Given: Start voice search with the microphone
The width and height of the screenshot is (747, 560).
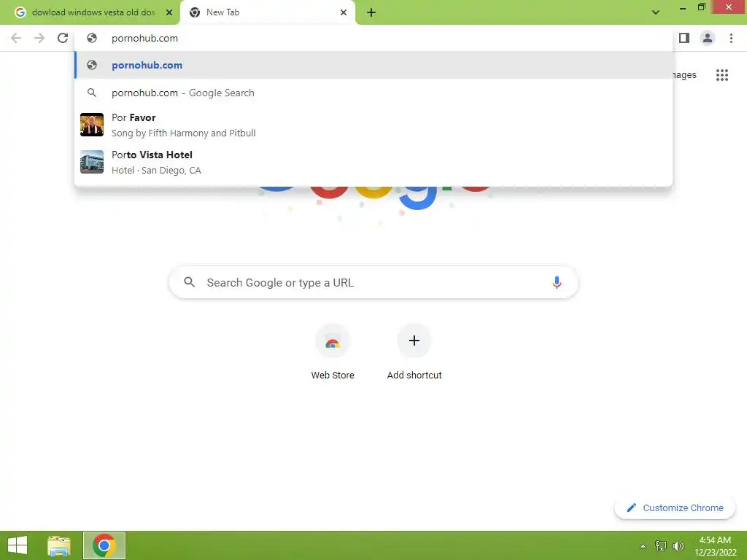Looking at the screenshot, I should 557,282.
